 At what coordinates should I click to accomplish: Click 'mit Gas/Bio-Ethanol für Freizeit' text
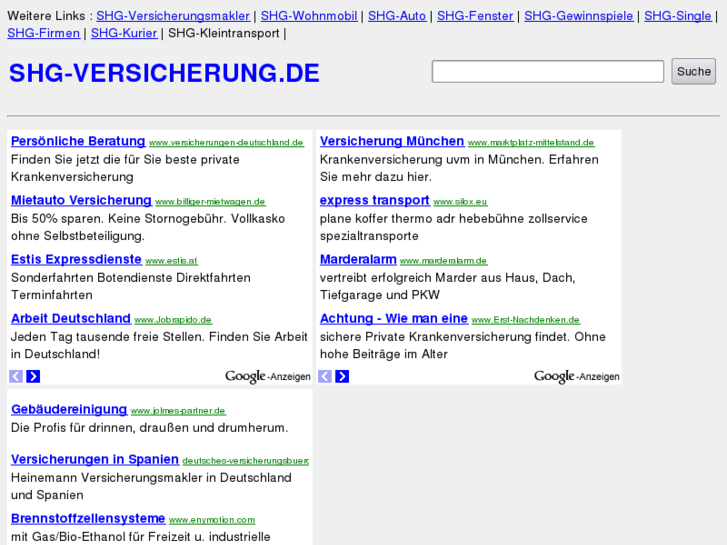pos(140,537)
